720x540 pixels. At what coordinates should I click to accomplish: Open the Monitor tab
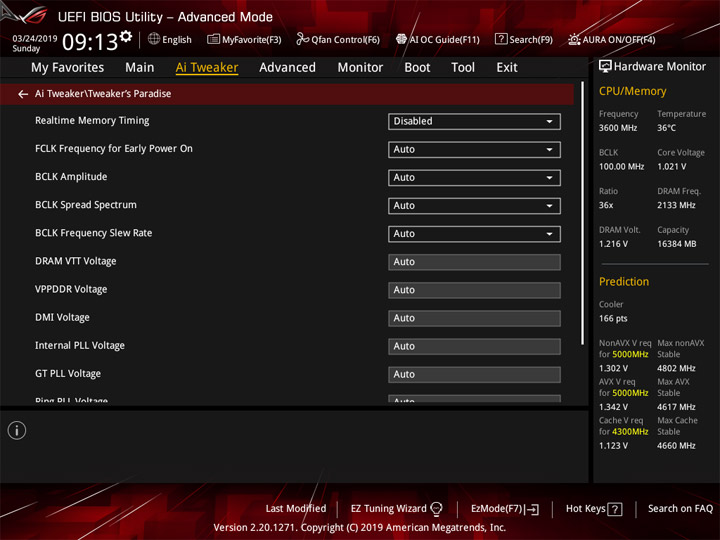(360, 68)
